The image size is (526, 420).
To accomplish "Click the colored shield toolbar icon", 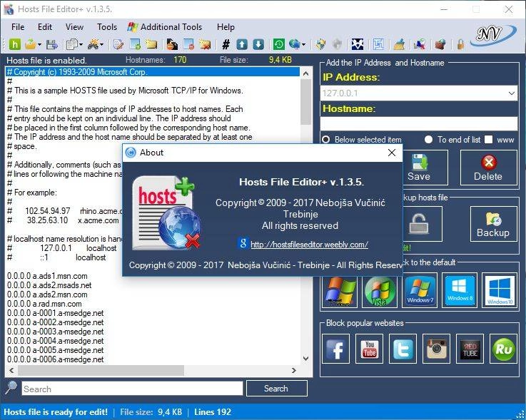I will point(320,44).
